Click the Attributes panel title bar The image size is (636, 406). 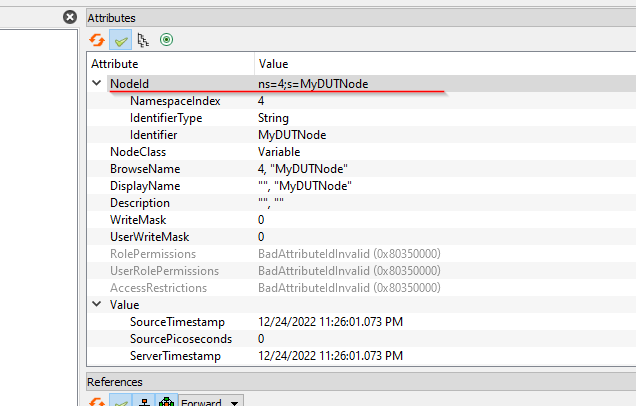pos(361,18)
